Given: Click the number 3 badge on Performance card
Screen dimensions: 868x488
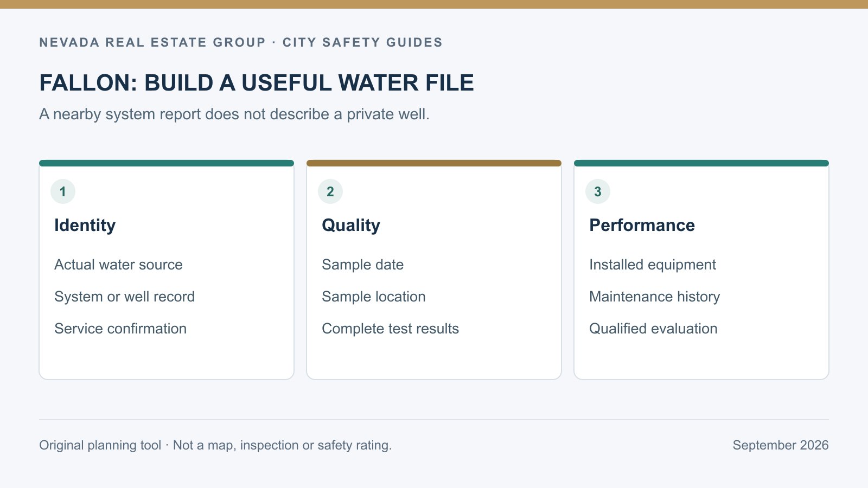Looking at the screenshot, I should [x=598, y=191].
